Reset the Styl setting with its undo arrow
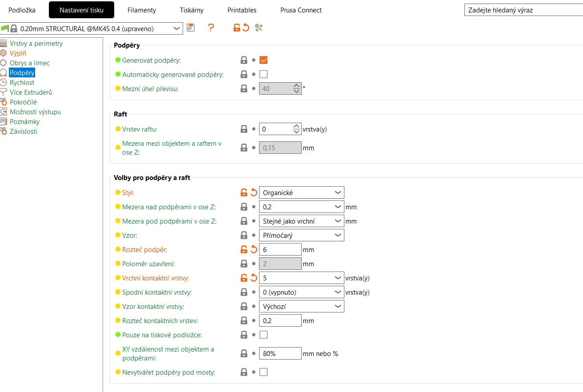This screenshot has height=392, width=583. coord(254,192)
